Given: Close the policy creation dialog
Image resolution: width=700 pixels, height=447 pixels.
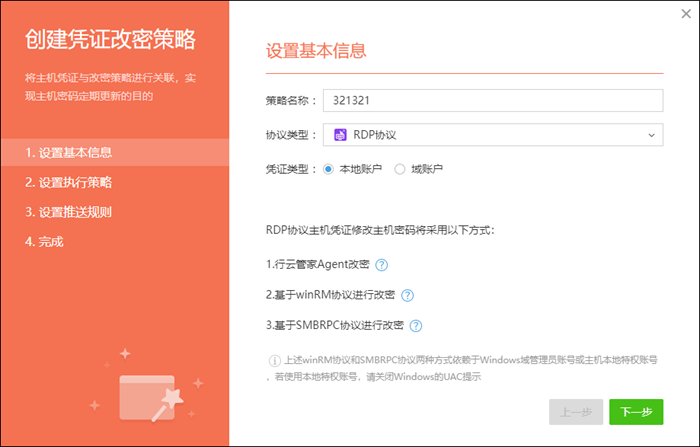Looking at the screenshot, I should pos(685,13).
